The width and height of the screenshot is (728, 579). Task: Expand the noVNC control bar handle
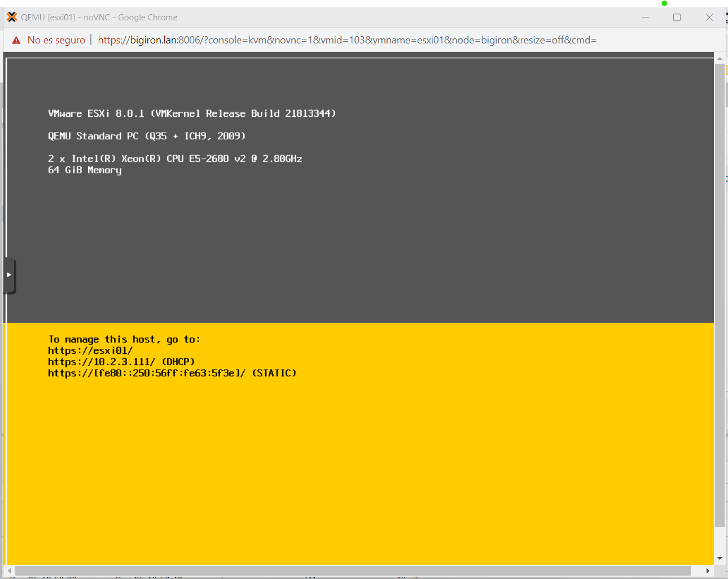click(10, 275)
